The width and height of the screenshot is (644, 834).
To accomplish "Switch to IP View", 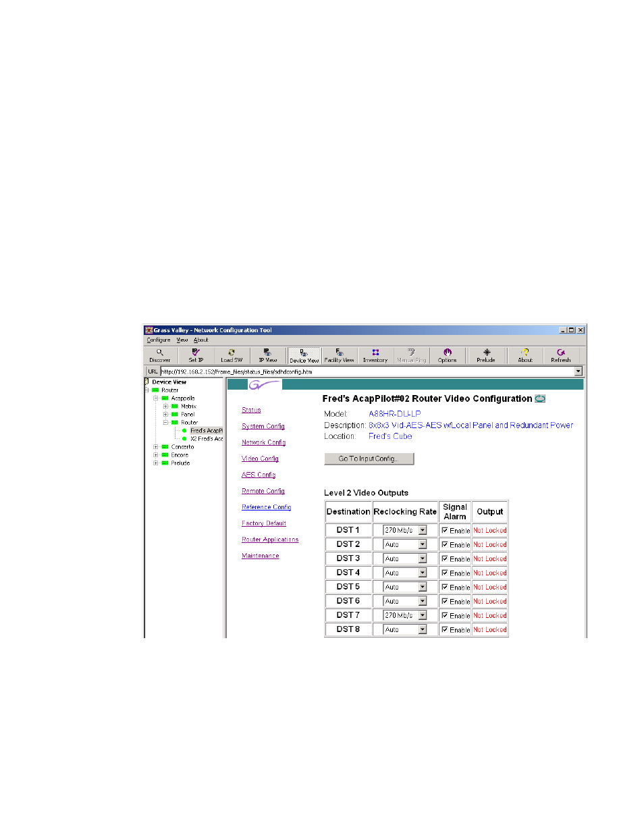I will point(268,355).
